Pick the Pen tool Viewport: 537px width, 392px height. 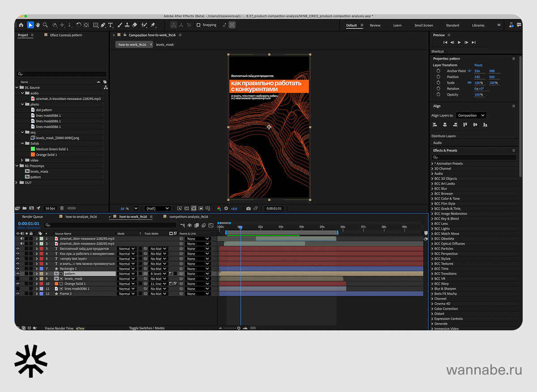[103, 25]
